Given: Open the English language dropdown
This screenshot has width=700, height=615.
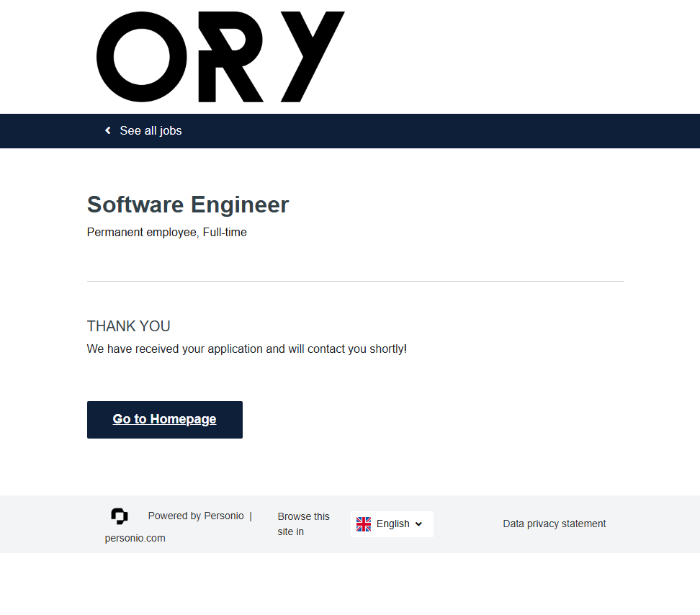Looking at the screenshot, I should [392, 524].
